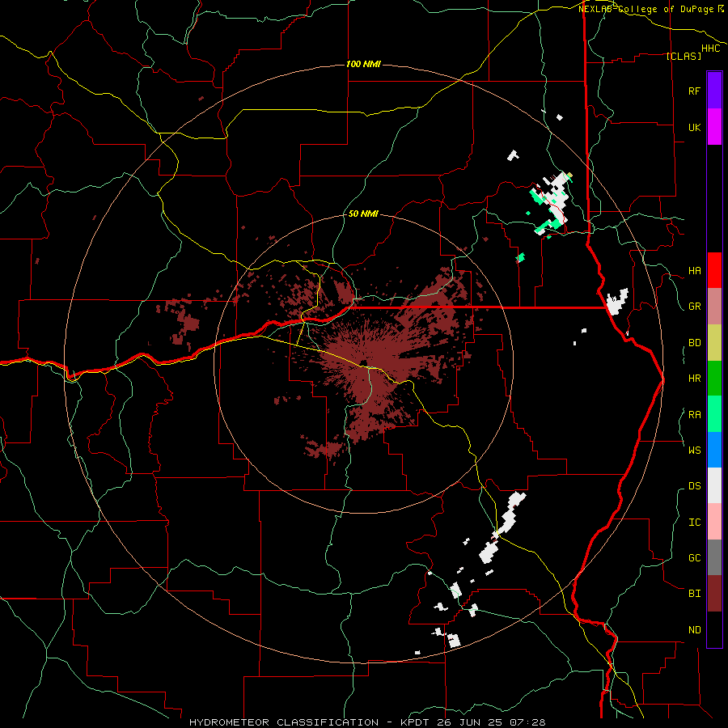Click the RF legend label
The image size is (728, 728).
pos(694,91)
